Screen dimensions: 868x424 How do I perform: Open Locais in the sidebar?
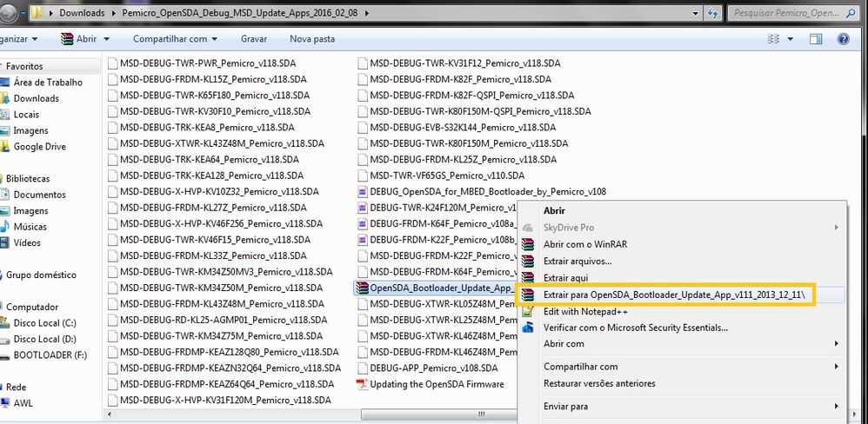[x=26, y=115]
